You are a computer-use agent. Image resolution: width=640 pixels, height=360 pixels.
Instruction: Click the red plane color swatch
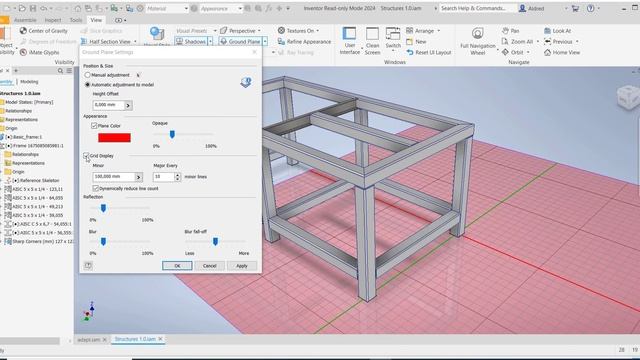[x=114, y=138]
